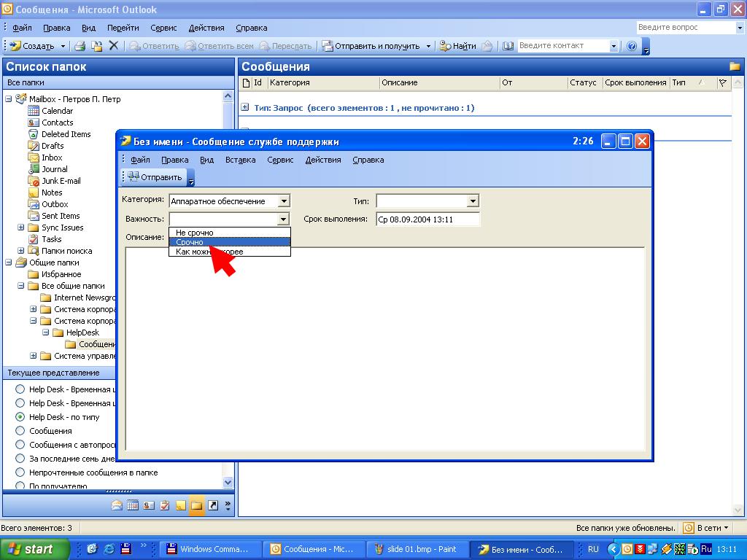Click Введите контакт search field
The width and height of the screenshot is (747, 560).
click(x=564, y=46)
